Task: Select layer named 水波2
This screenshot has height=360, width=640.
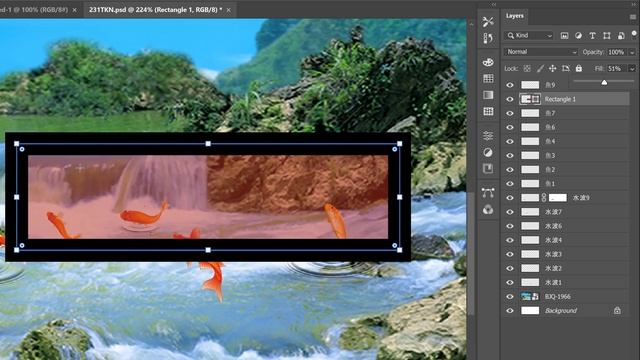Action: click(x=553, y=268)
